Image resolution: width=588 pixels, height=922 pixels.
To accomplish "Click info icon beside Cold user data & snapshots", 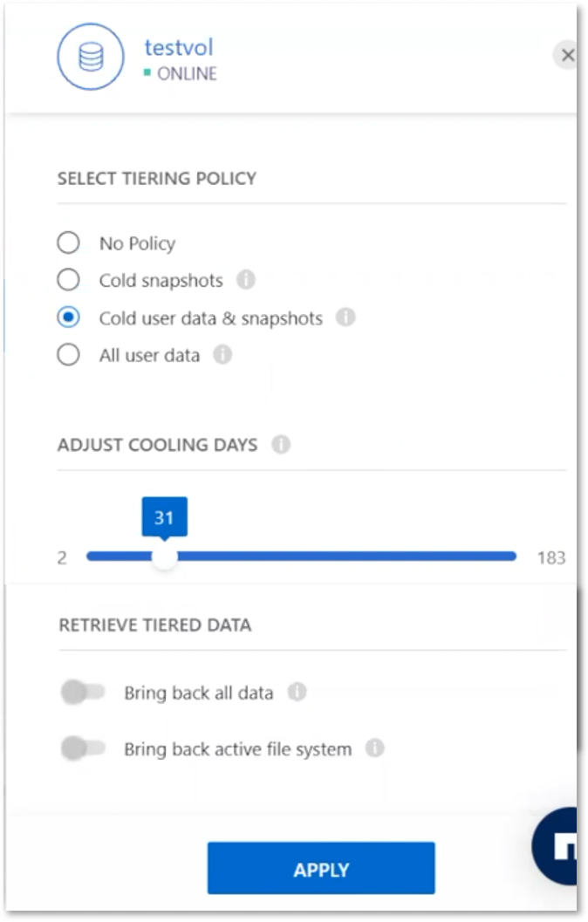I will [345, 317].
